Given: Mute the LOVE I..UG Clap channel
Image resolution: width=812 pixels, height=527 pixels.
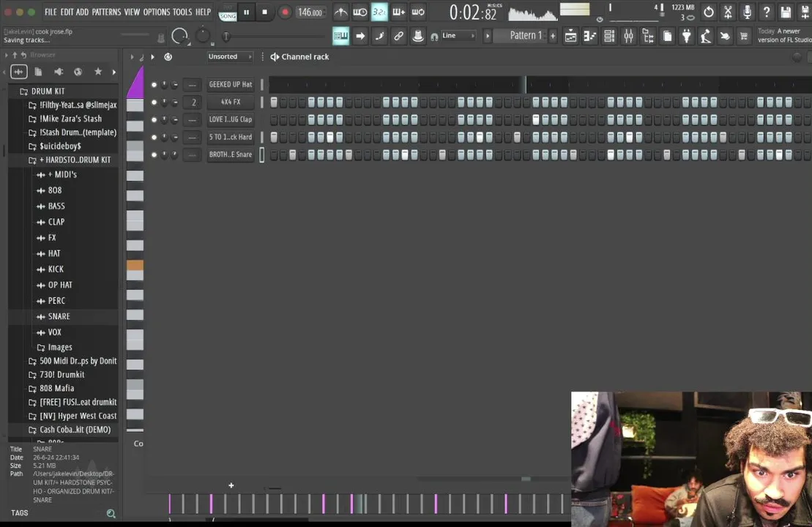Looking at the screenshot, I should [x=154, y=119].
